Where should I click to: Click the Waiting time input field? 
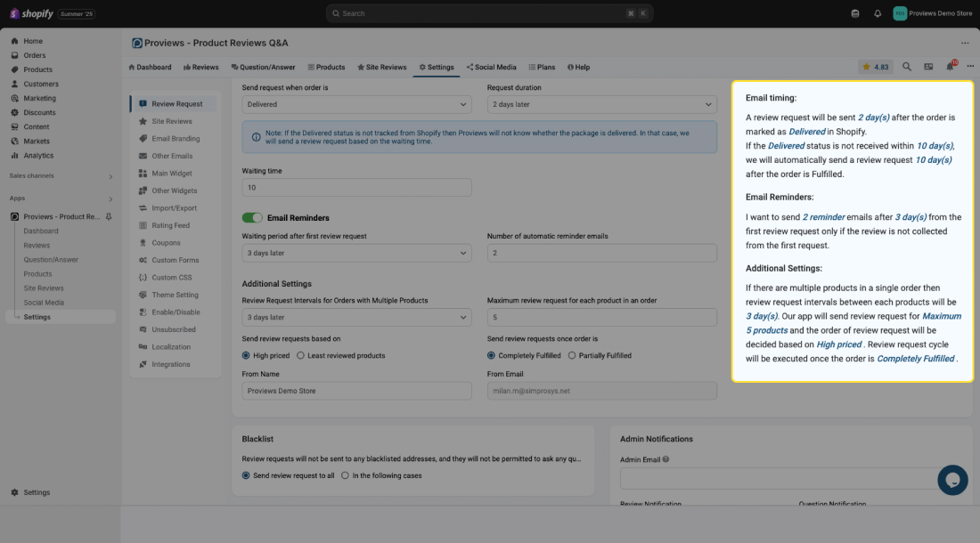(x=357, y=188)
